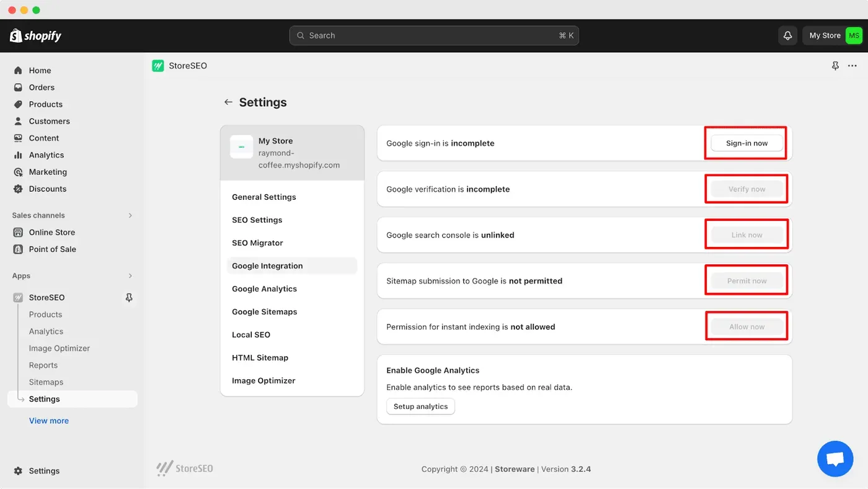Image resolution: width=868 pixels, height=489 pixels.
Task: Open Reports under StoreSEO
Action: (43, 366)
